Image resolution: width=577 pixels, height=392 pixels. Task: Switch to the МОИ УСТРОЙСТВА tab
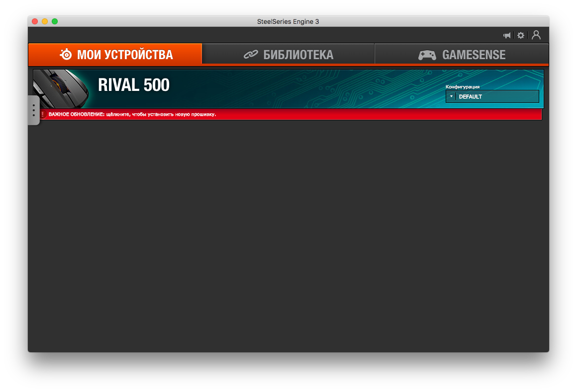115,54
